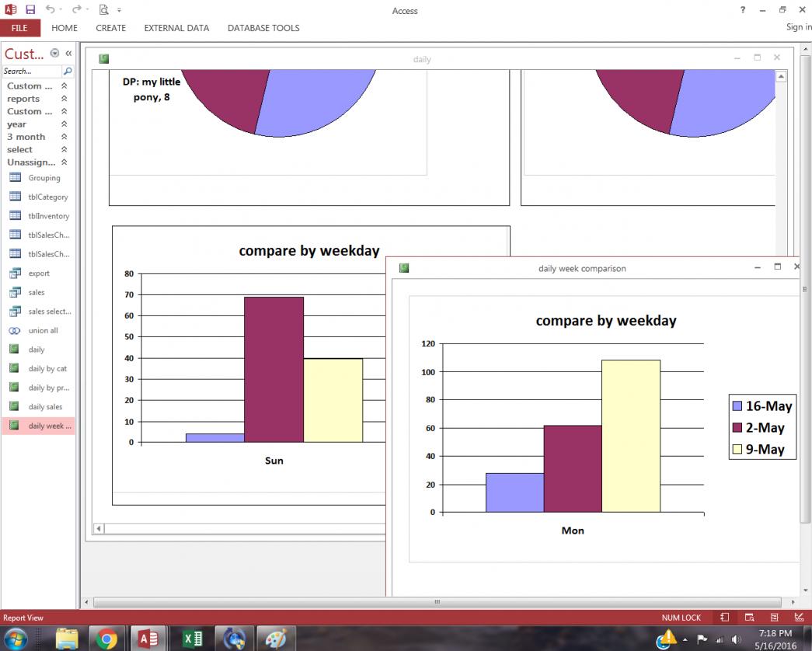
Task: Click the 'DP: my little pony, 8' pie label
Action: (x=152, y=89)
